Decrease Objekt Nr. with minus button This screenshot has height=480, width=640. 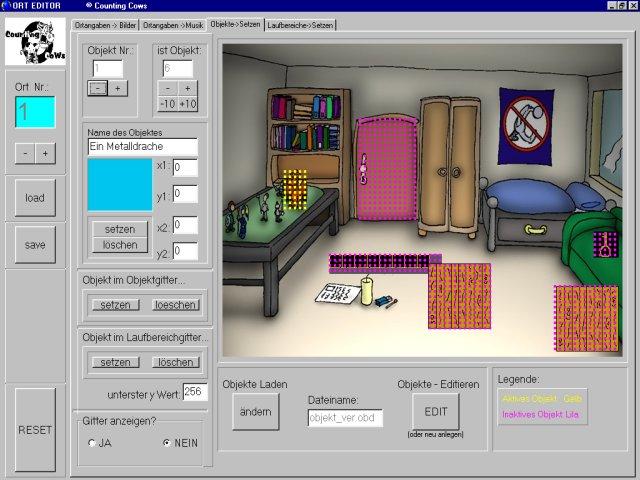coord(98,88)
